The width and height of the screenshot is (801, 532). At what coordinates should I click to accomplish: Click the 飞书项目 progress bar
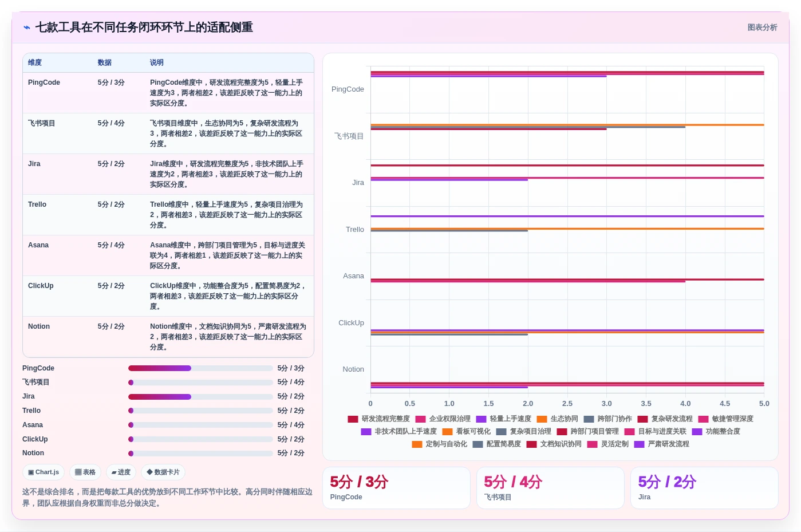[200, 383]
